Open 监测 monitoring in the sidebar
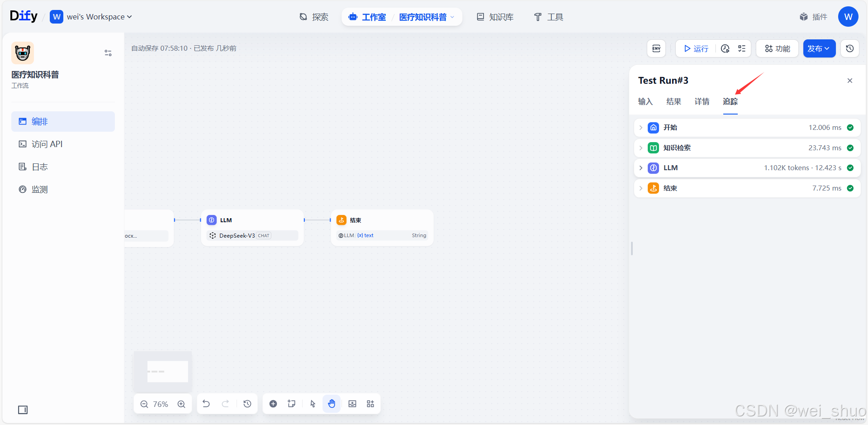This screenshot has height=425, width=868. [63, 189]
